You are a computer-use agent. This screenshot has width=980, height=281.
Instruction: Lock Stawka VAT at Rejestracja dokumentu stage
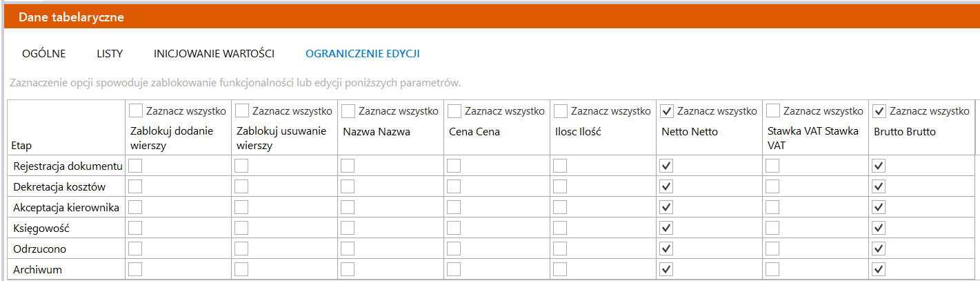point(773,166)
